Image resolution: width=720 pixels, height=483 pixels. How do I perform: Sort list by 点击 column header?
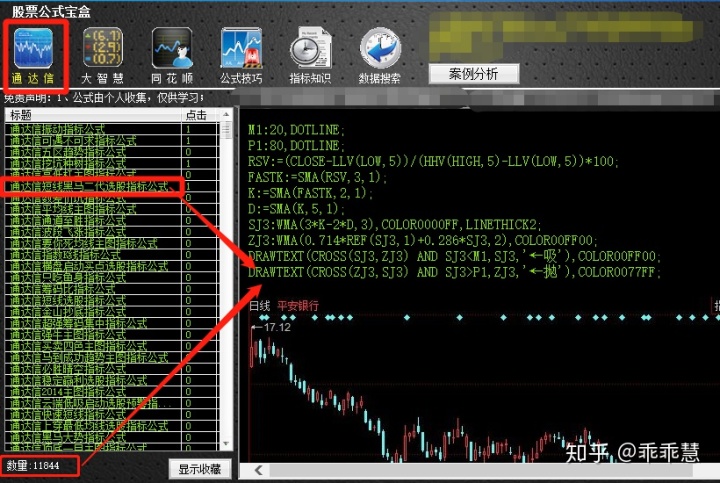199,115
